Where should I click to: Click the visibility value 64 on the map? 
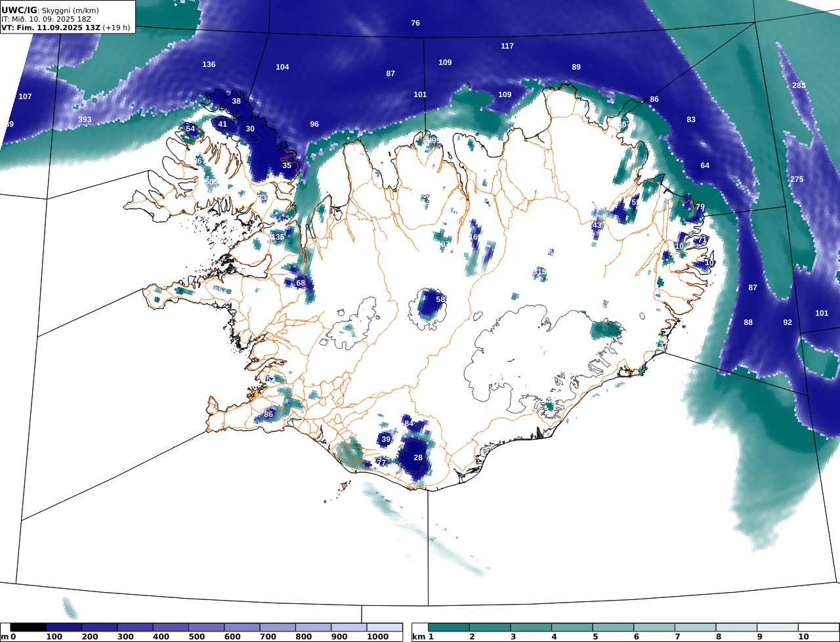point(705,165)
